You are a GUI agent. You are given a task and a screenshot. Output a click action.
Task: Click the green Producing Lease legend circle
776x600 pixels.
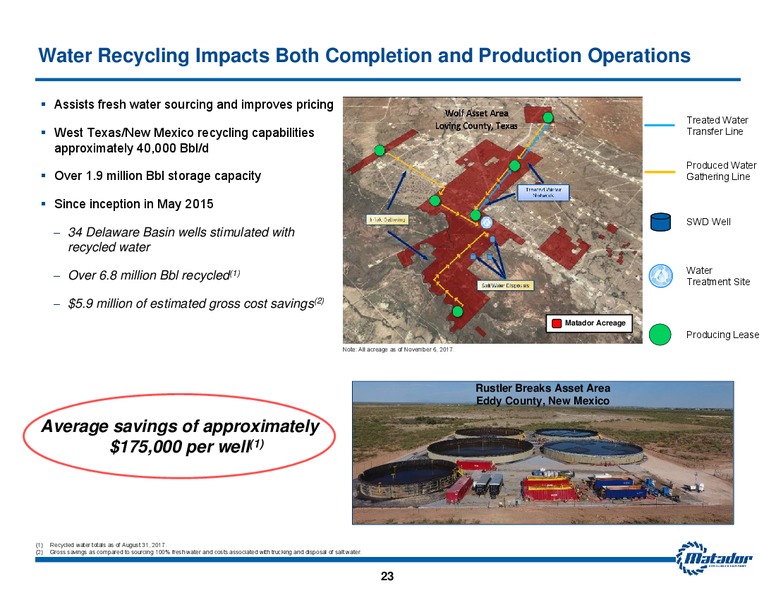tap(660, 335)
